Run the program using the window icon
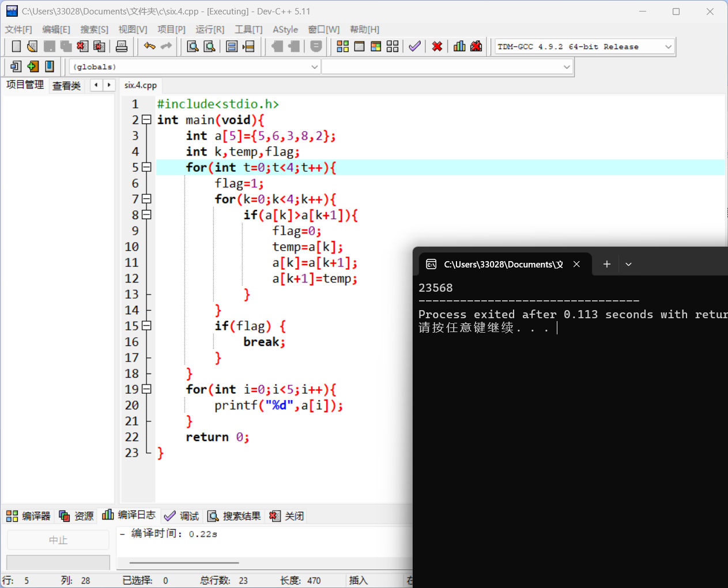The image size is (728, 588). tap(359, 46)
